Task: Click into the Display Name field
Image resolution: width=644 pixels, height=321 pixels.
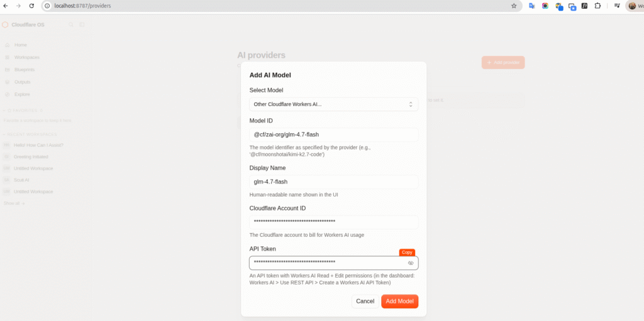Action: pos(333,182)
